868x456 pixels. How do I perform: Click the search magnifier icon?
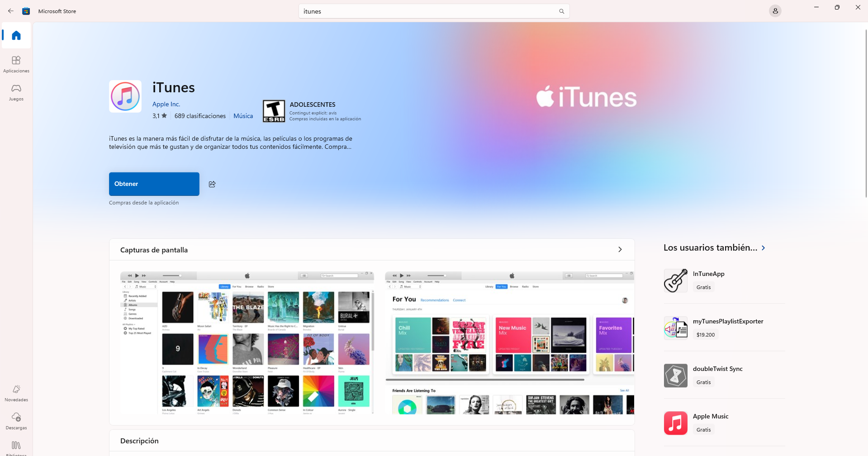pyautogui.click(x=561, y=11)
